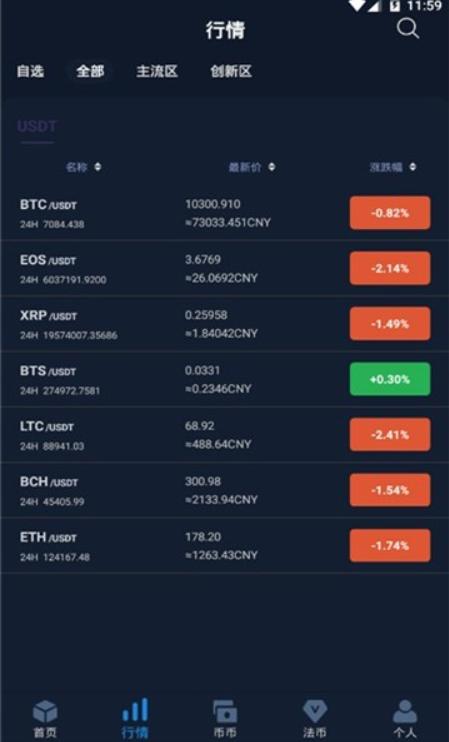Image resolution: width=449 pixels, height=742 pixels.
Task: Sort list by 名称 arrows
Action: (97, 167)
